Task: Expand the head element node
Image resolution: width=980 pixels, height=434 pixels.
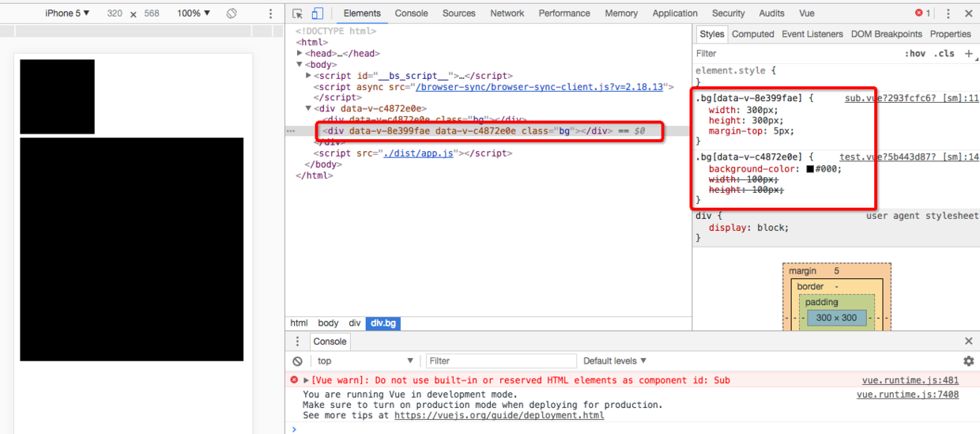Action: [300, 54]
